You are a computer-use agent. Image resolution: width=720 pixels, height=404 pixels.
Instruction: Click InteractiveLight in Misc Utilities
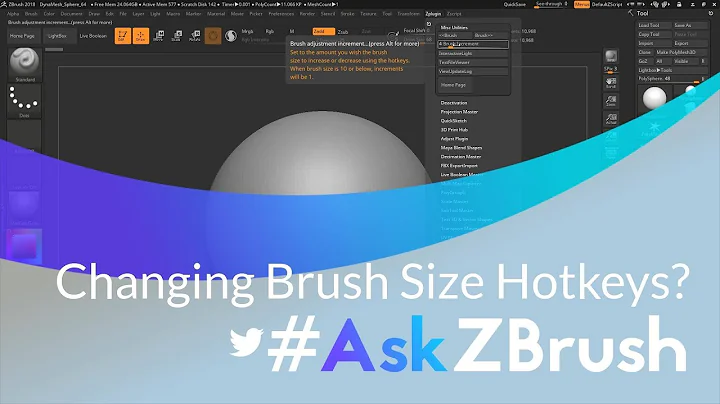point(473,53)
